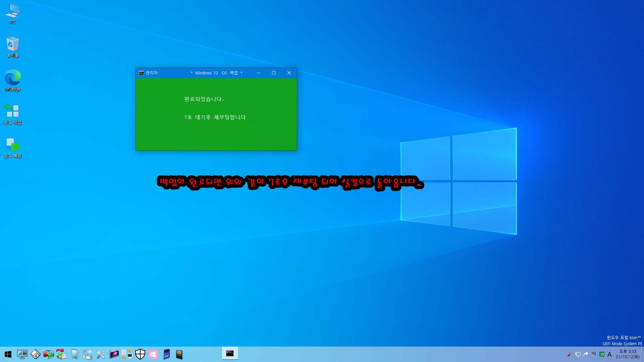Open the dark memory card taskbar icon
The image size is (644, 362).
click(x=179, y=354)
